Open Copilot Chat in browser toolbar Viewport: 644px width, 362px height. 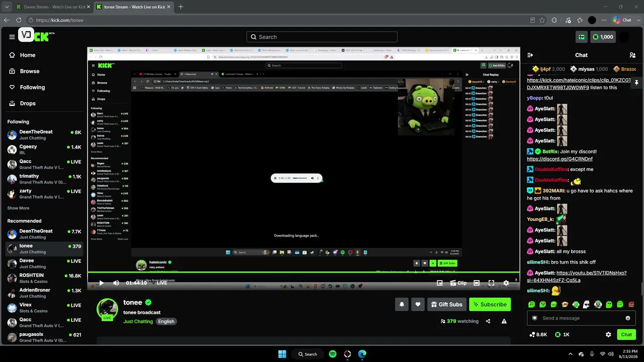click(622, 20)
